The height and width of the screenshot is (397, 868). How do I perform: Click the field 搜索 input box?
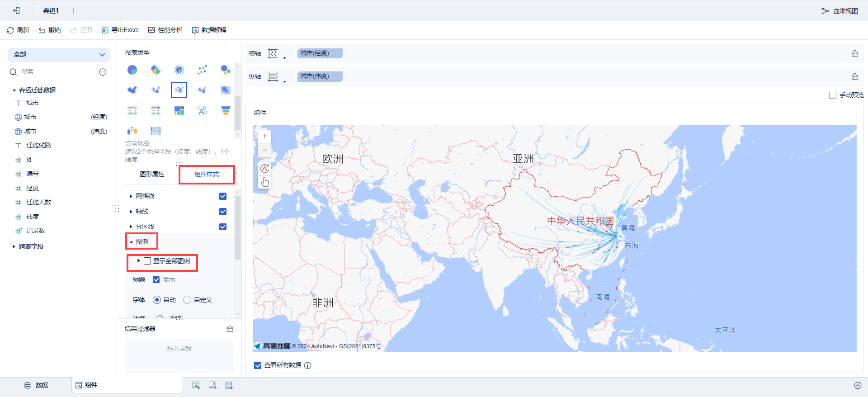point(57,72)
